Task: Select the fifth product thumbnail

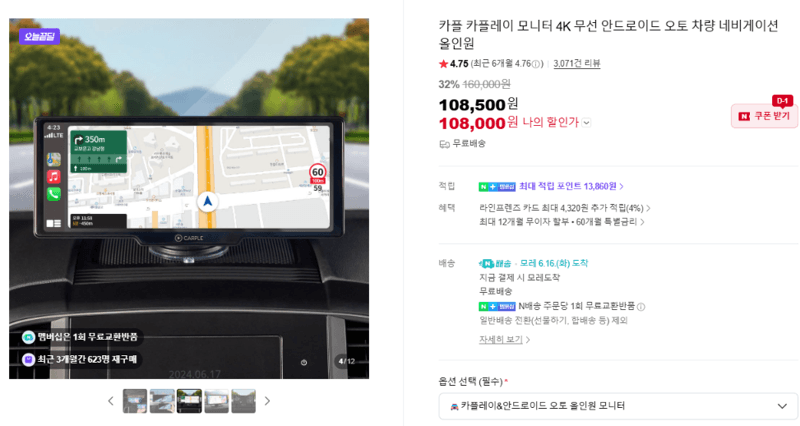Action: 243,401
